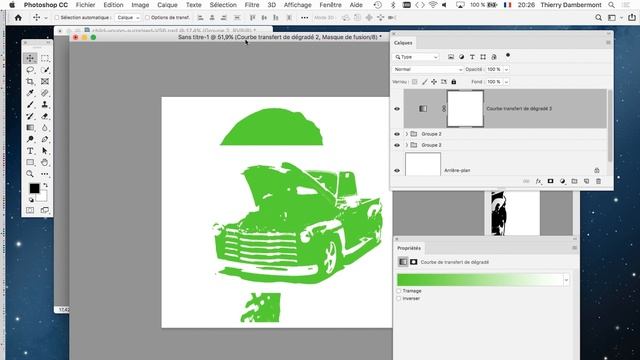Expand the lower Groupe 2 folder
Screen dimensions: 640x360
(x=407, y=145)
